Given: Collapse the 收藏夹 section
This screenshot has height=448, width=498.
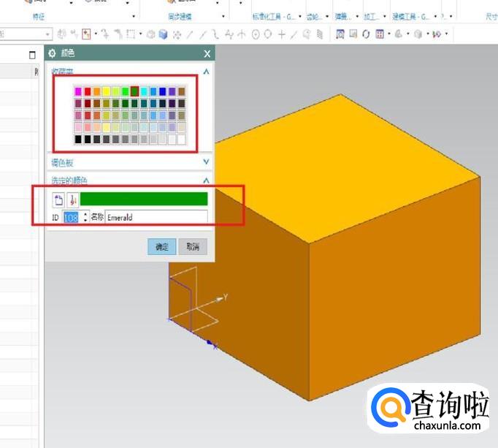Looking at the screenshot, I should 206,72.
